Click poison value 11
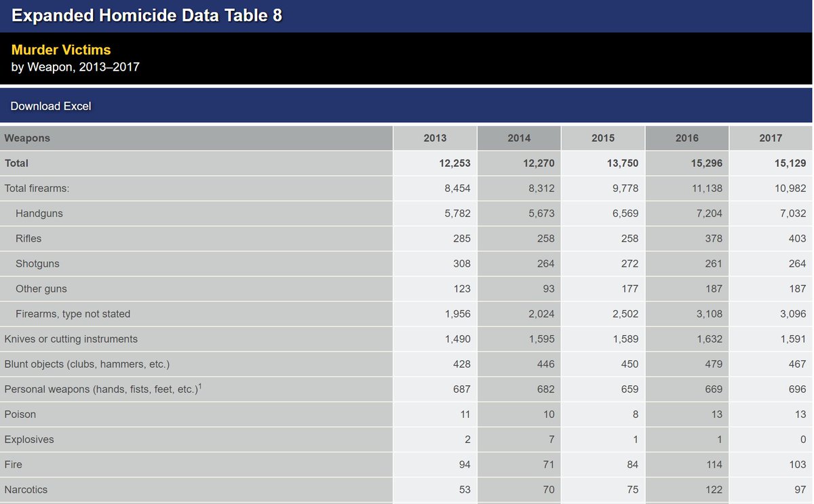The height and width of the screenshot is (504, 814). 465,414
